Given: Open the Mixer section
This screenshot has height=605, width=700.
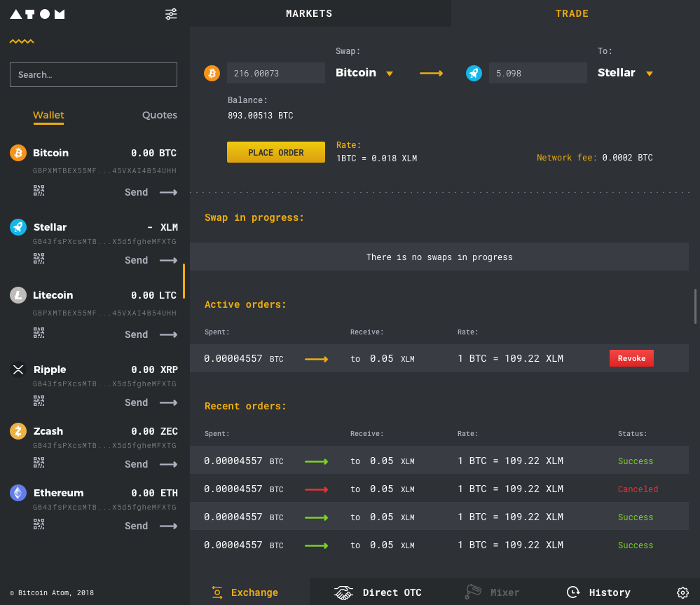Looking at the screenshot, I should pyautogui.click(x=491, y=592).
